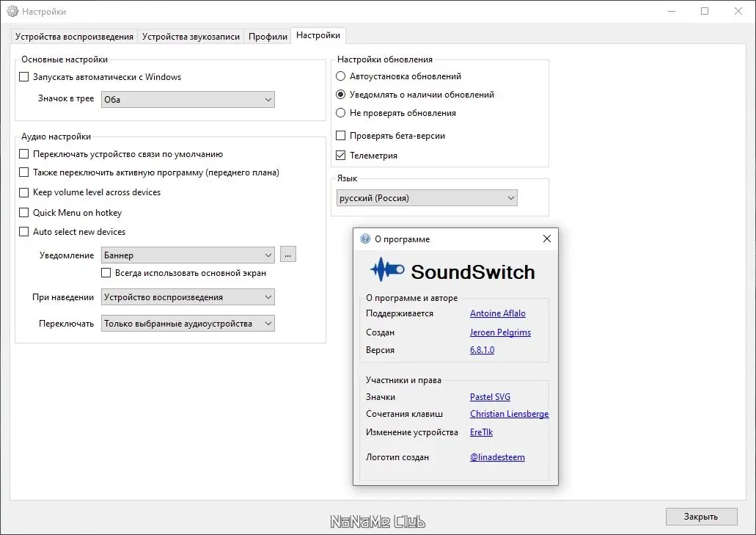Open the Значок в трее dropdown
Viewport: 756px width, 535px height.
(188, 99)
